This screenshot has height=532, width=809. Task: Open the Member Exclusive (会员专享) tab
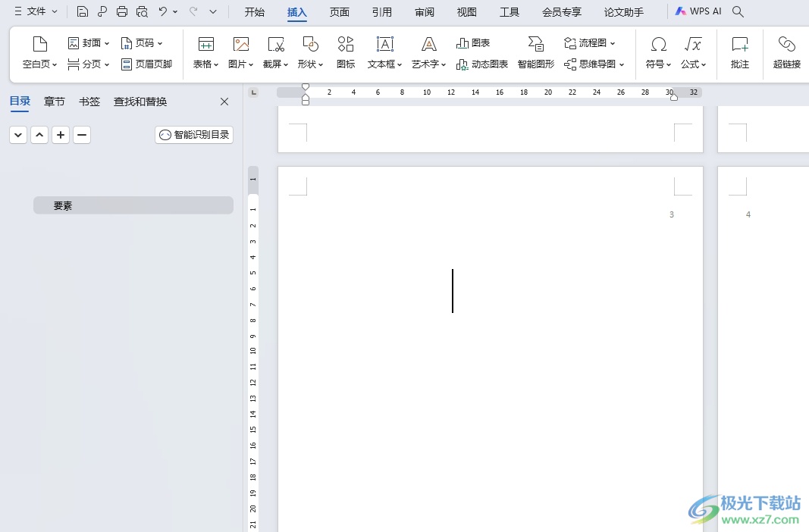(x=561, y=12)
